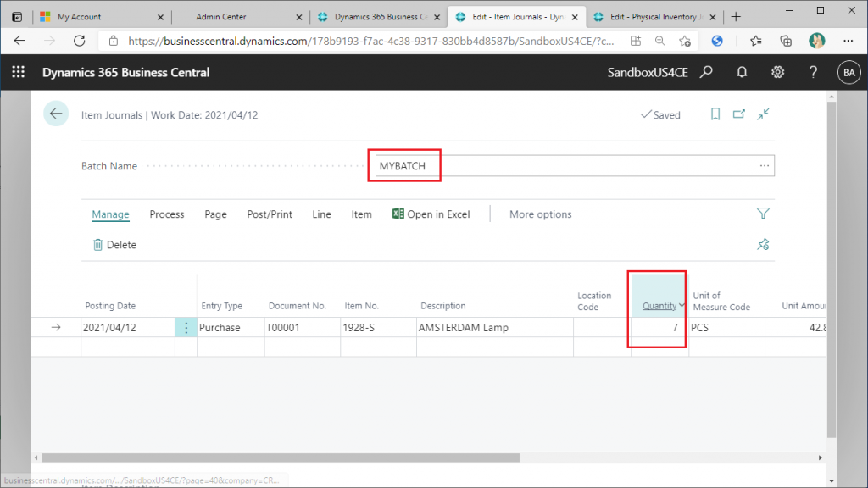This screenshot has height=488, width=868.
Task: Expand the Quantity column header dropdown
Action: [682, 305]
